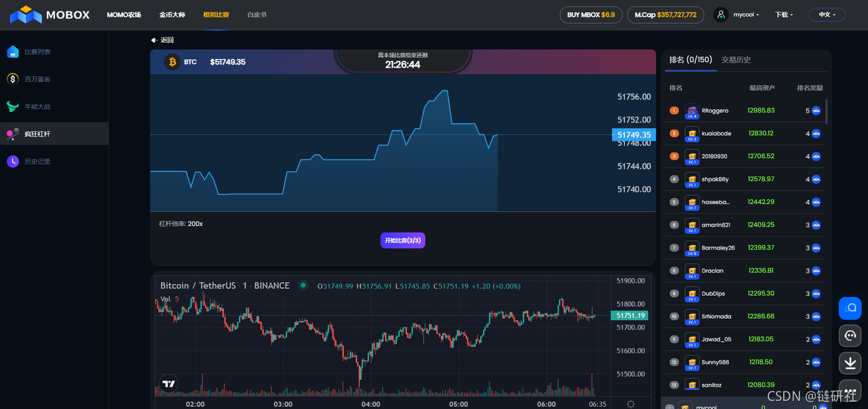Click the 排名奖励 column header
The image size is (868, 409).
[x=810, y=88]
